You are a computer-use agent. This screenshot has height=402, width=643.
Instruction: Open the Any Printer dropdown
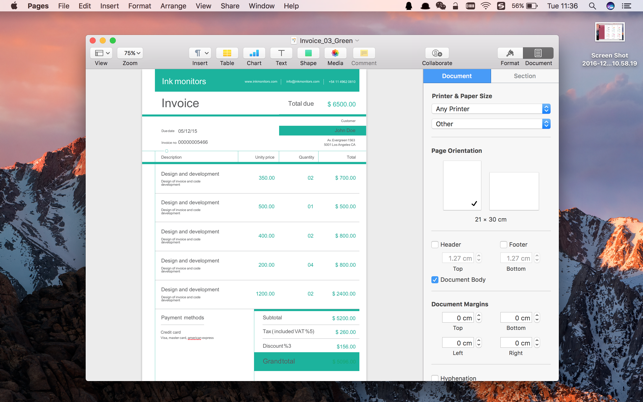[491, 109]
